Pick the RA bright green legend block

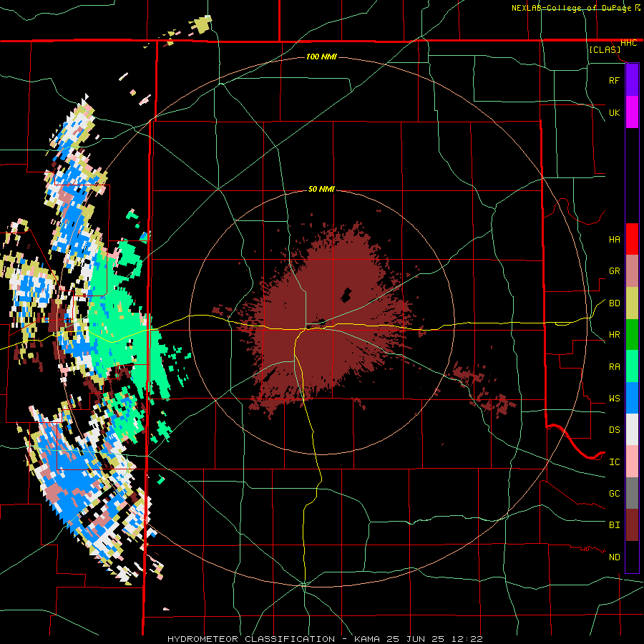[x=632, y=366]
